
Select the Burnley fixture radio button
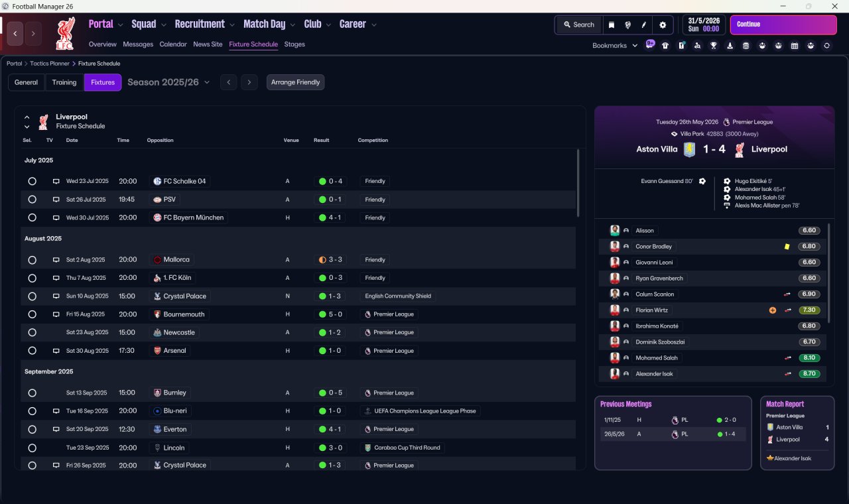(x=32, y=393)
